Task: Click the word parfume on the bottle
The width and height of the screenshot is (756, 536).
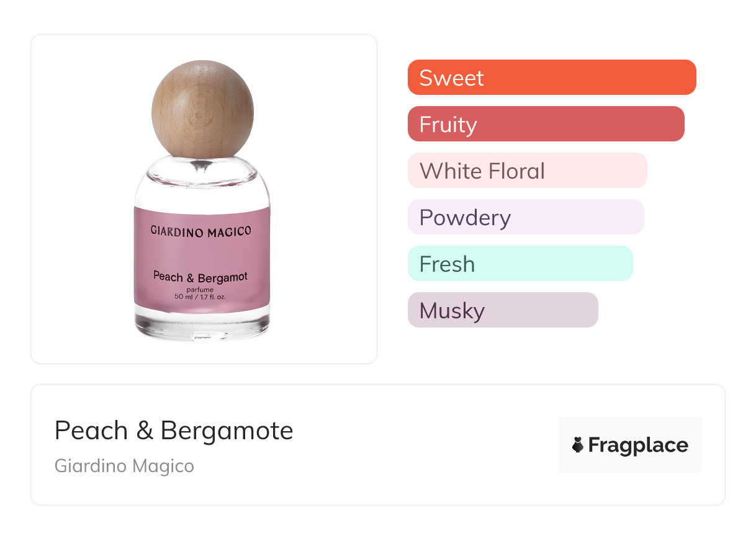Action: pos(200,289)
